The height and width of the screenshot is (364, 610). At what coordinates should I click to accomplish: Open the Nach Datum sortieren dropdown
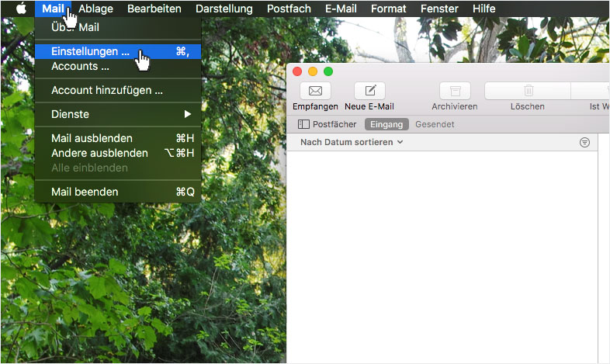(x=352, y=142)
